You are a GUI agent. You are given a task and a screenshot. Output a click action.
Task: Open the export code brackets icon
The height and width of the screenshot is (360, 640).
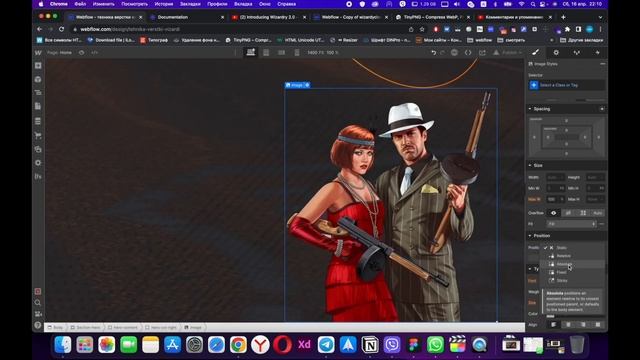point(468,53)
